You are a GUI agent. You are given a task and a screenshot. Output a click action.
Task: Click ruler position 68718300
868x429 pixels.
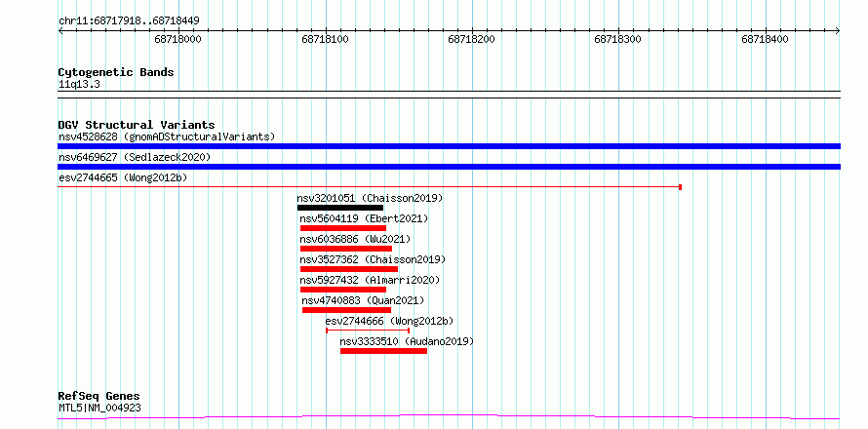pyautogui.click(x=617, y=39)
